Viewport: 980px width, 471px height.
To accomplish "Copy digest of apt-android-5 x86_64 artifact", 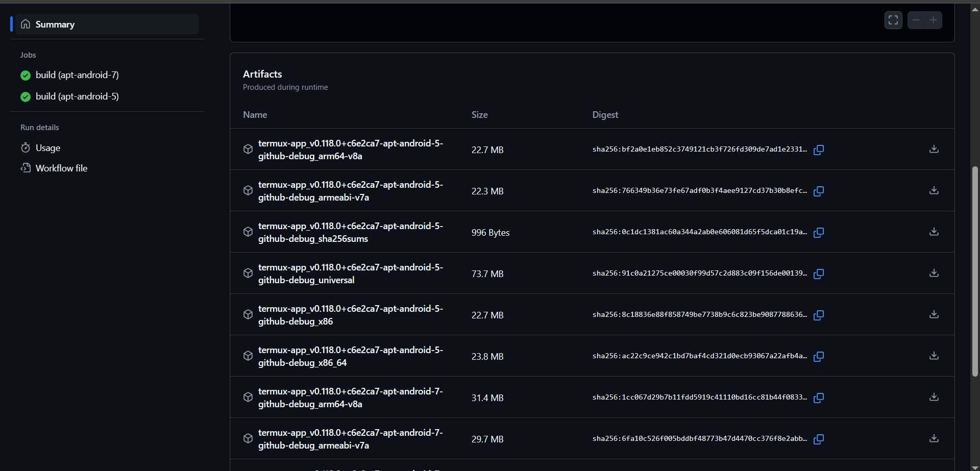I will pos(819,357).
